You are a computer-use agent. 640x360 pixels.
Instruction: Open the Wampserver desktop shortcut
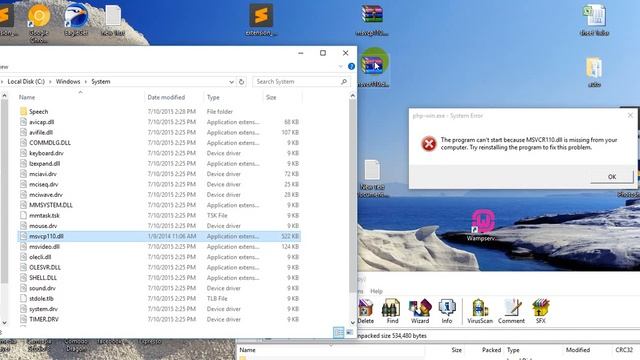[483, 225]
